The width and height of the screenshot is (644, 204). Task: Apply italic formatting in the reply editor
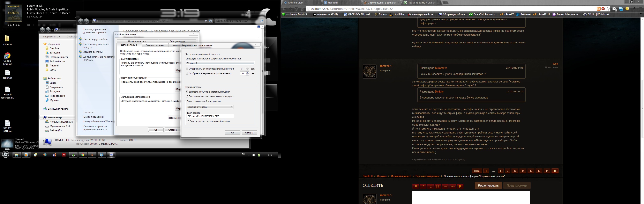(x=423, y=186)
